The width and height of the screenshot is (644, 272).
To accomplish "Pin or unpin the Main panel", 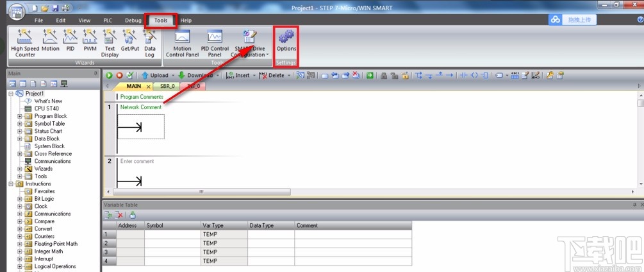I will (x=95, y=74).
